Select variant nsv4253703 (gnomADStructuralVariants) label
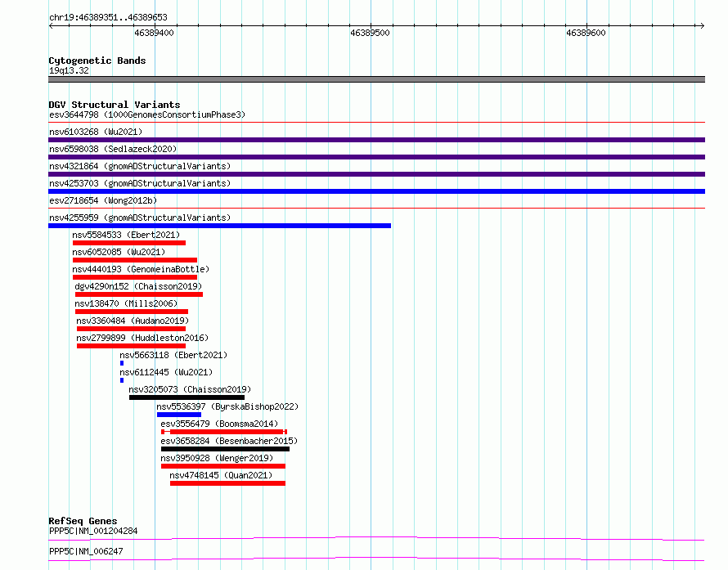 [140, 183]
